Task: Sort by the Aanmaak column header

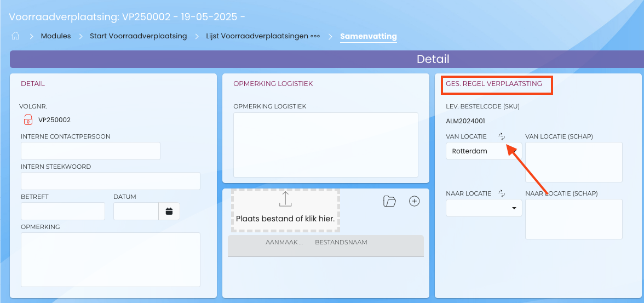Action: click(x=284, y=242)
